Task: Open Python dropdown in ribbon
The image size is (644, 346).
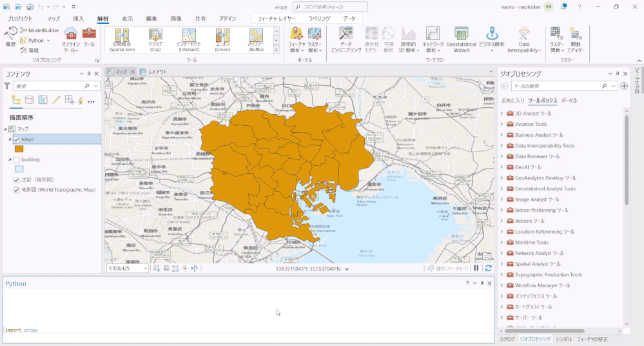Action: click(x=35, y=40)
